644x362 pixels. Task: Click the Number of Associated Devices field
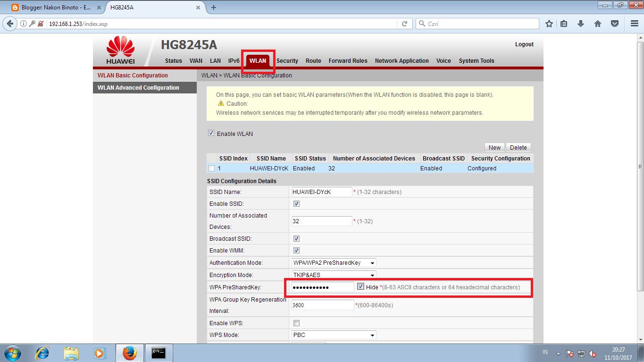[x=322, y=221]
